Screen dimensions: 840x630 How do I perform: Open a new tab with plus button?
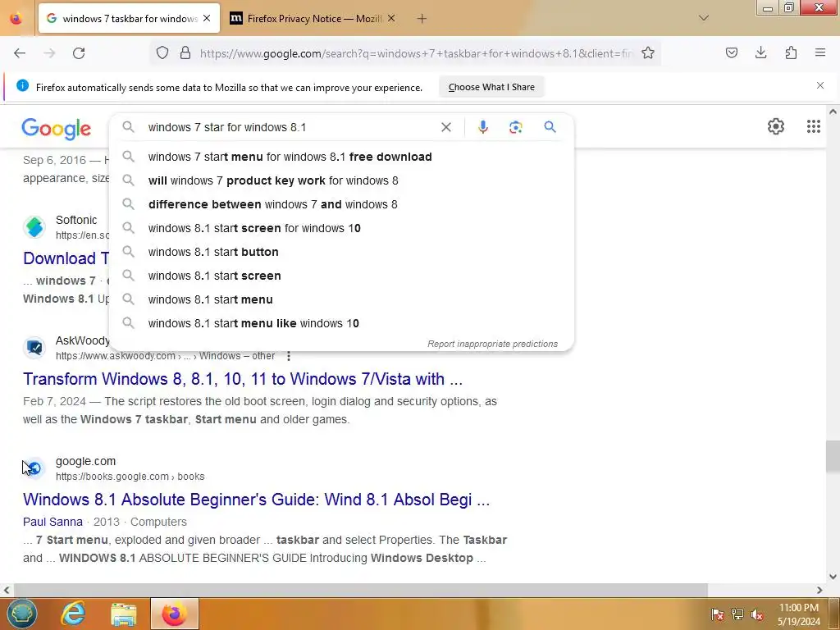coord(422,19)
